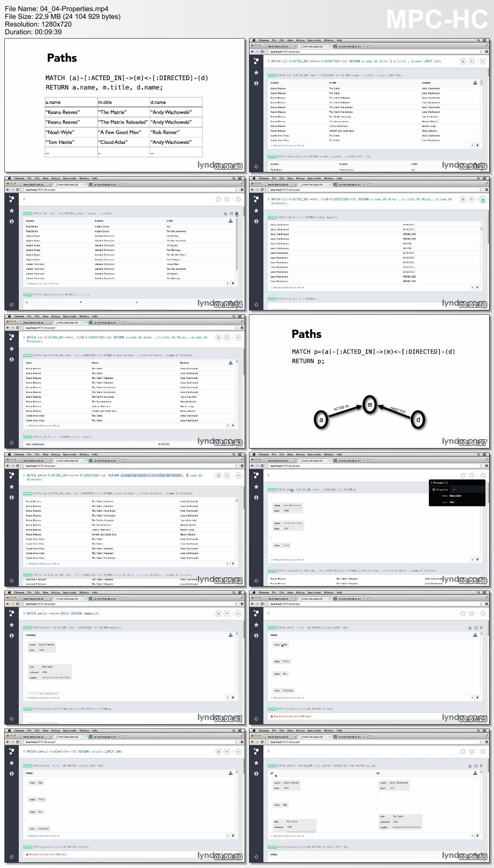The width and height of the screenshot is (494, 868).
Task: Open the favorites star in the 00:08:55 frame sidebar
Action: pos(256,763)
